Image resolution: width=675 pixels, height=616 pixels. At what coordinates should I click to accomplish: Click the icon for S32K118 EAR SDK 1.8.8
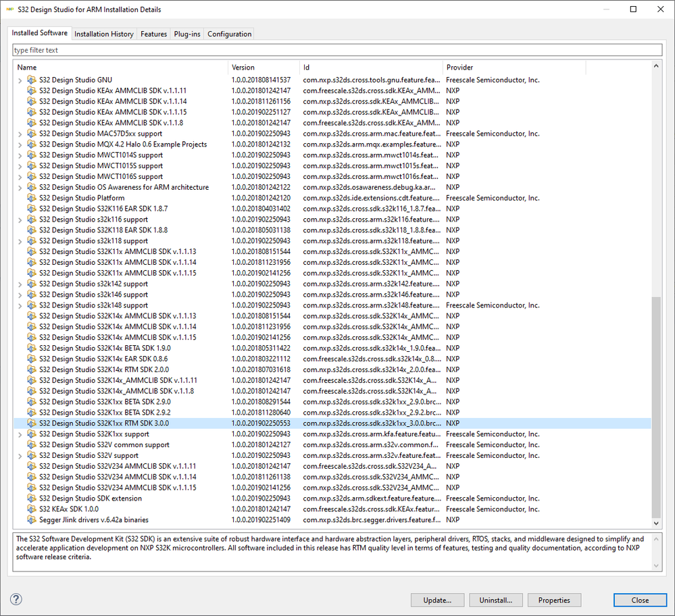[32, 230]
